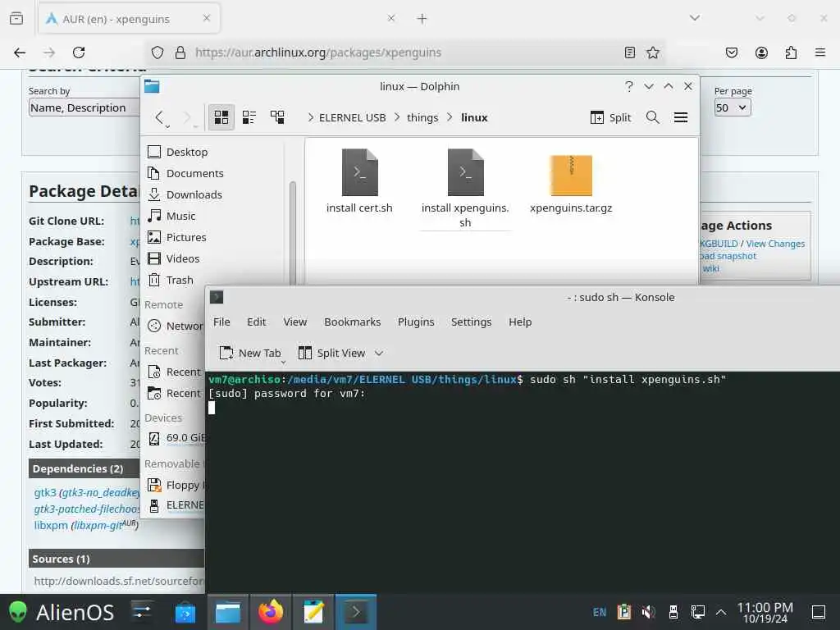Image resolution: width=840 pixels, height=630 pixels.
Task: Expand Konsole Split View dropdown arrow
Action: coord(379,353)
